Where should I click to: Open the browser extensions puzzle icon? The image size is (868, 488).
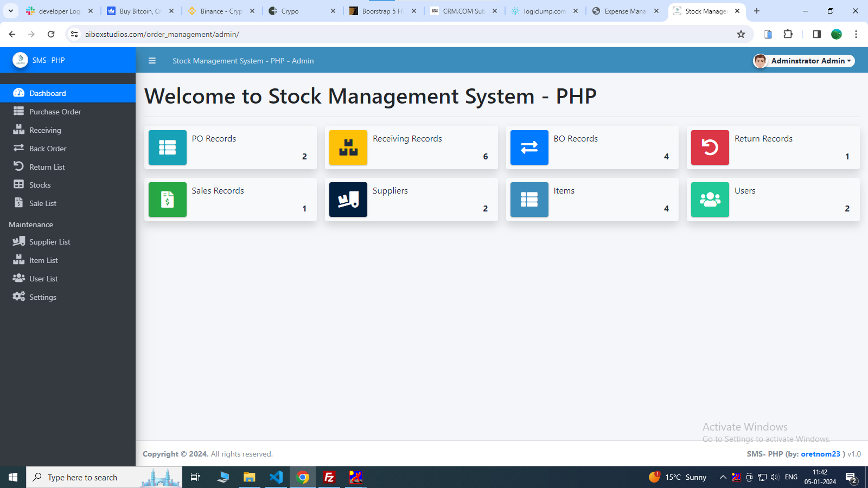coord(788,34)
